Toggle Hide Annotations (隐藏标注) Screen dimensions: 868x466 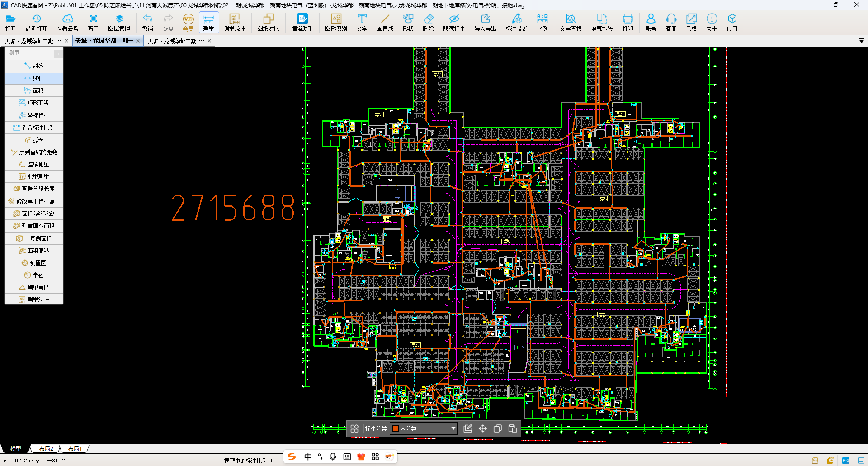pyautogui.click(x=454, y=22)
